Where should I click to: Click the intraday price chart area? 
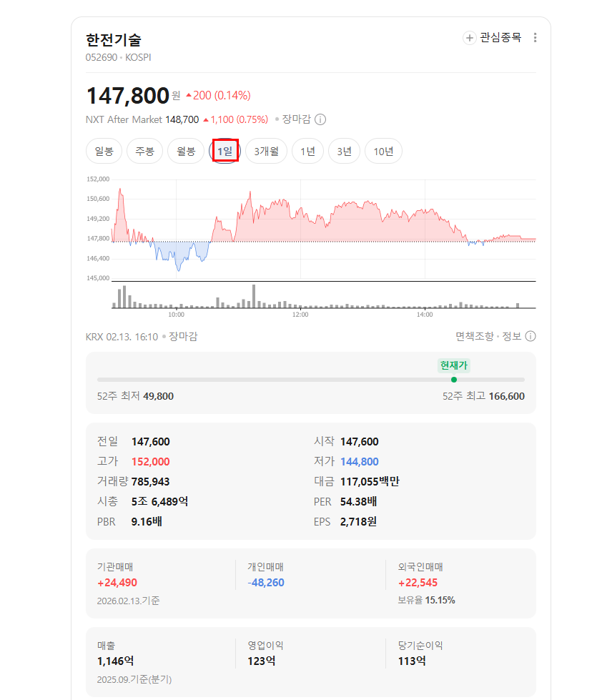(324, 229)
